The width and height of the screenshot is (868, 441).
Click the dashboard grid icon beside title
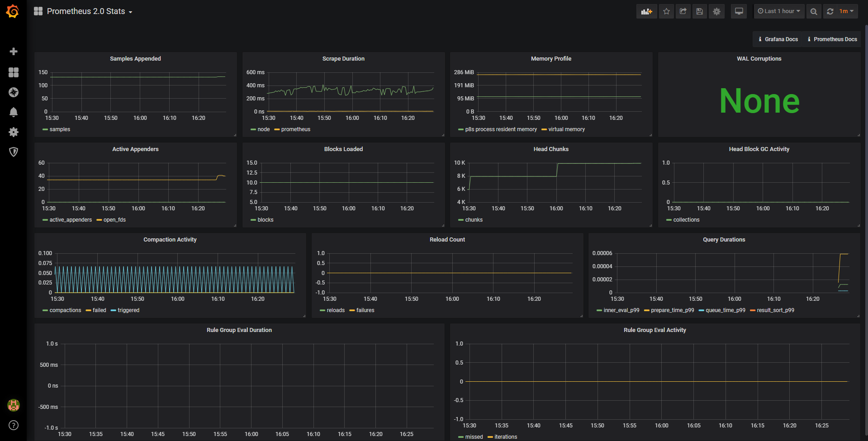(38, 11)
